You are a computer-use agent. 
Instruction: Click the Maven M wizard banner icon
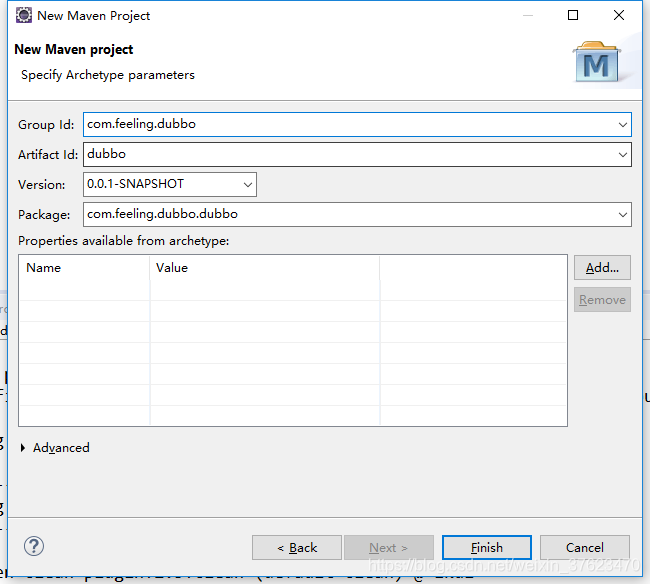(597, 62)
